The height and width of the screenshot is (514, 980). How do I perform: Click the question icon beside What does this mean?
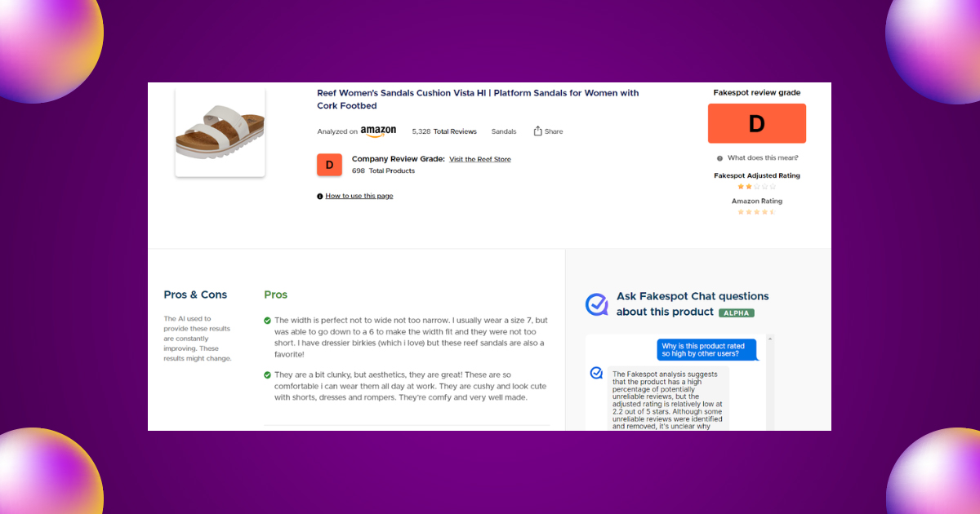[x=719, y=158]
